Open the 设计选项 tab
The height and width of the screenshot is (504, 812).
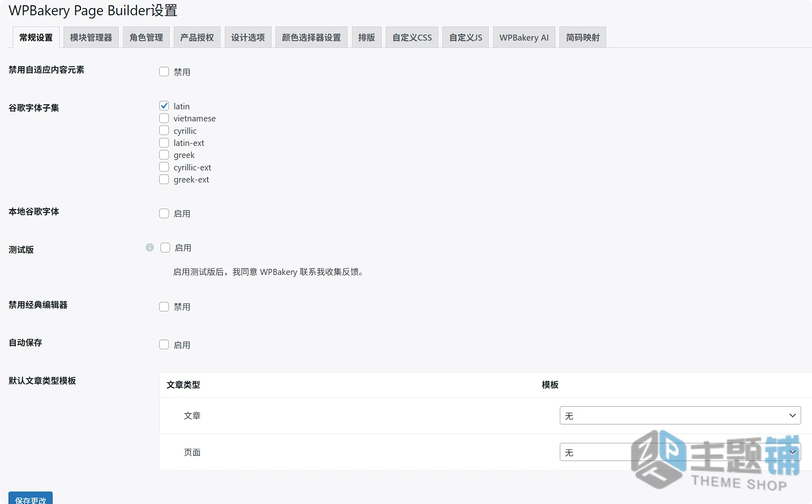248,37
